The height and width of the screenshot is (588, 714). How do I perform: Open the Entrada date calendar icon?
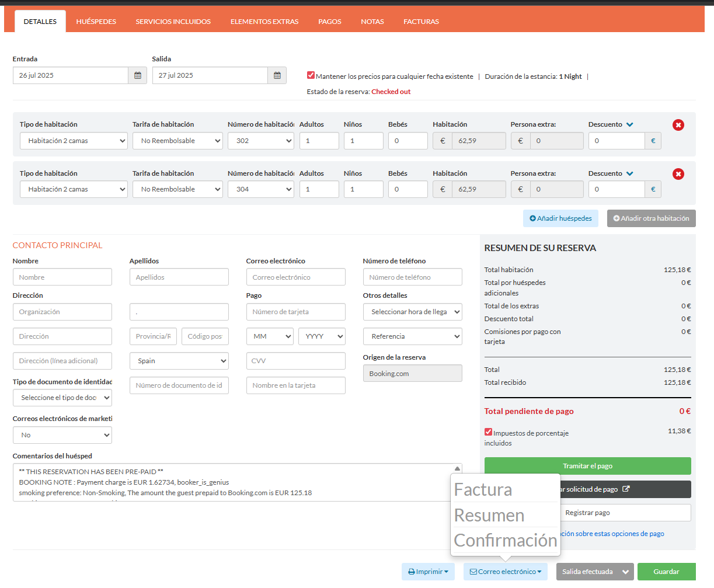point(138,75)
